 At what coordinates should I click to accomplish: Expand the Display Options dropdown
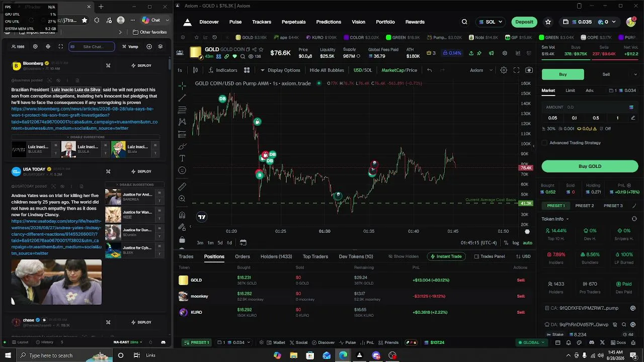(280, 70)
